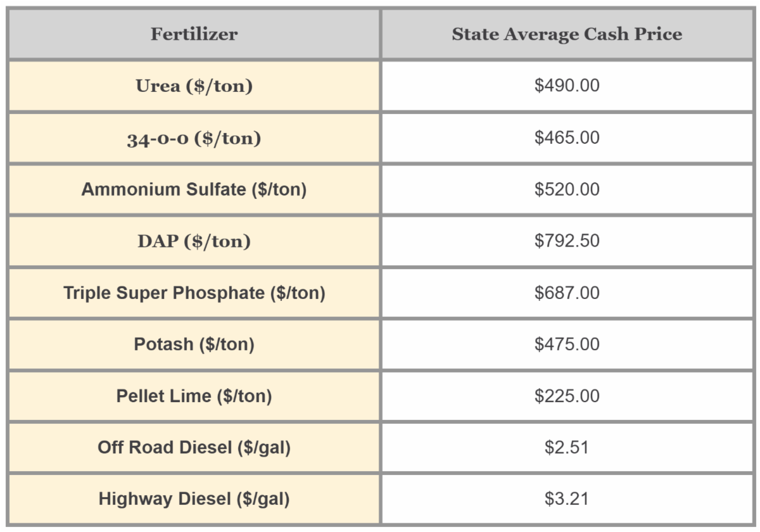Select the Highway Diesel ($/gal) cell
Screen dimensions: 760x532
[194, 499]
